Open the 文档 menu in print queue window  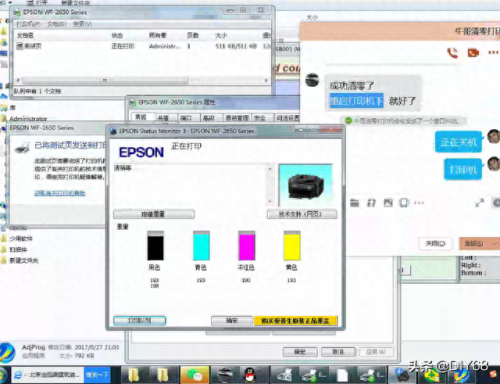pyautogui.click(x=57, y=24)
